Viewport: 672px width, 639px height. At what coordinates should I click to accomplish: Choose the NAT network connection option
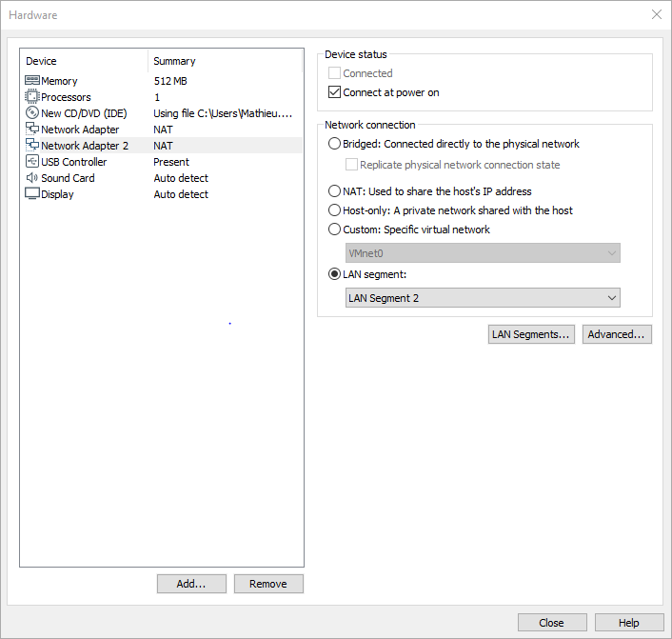pyautogui.click(x=334, y=191)
